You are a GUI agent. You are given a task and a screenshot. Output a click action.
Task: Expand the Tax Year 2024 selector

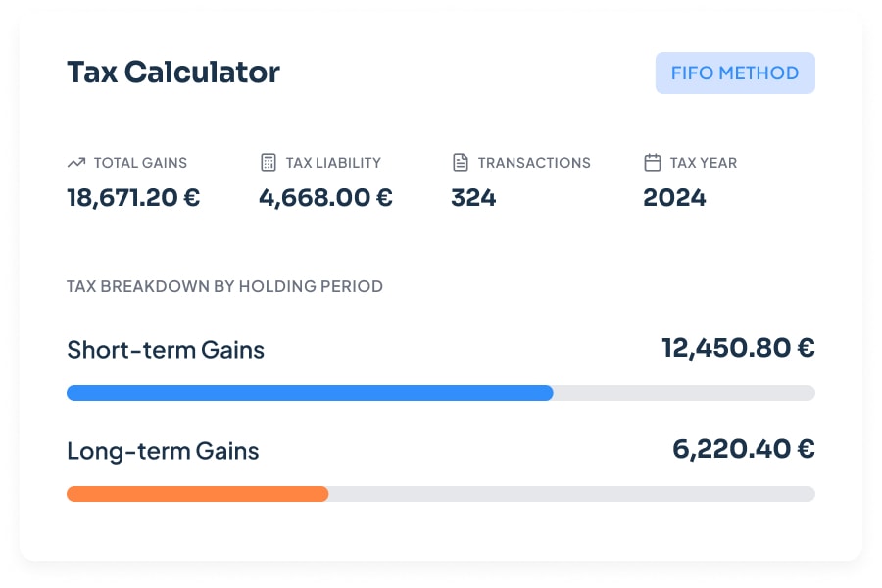[x=674, y=197]
